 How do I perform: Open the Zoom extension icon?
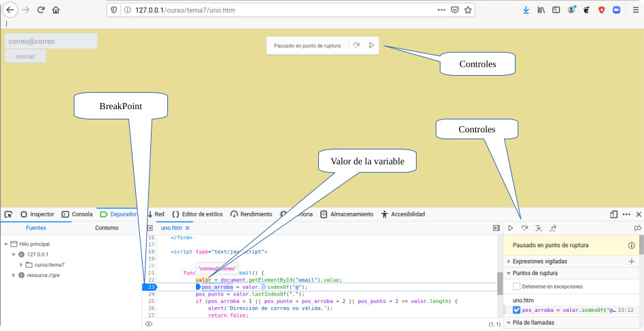pos(617,10)
